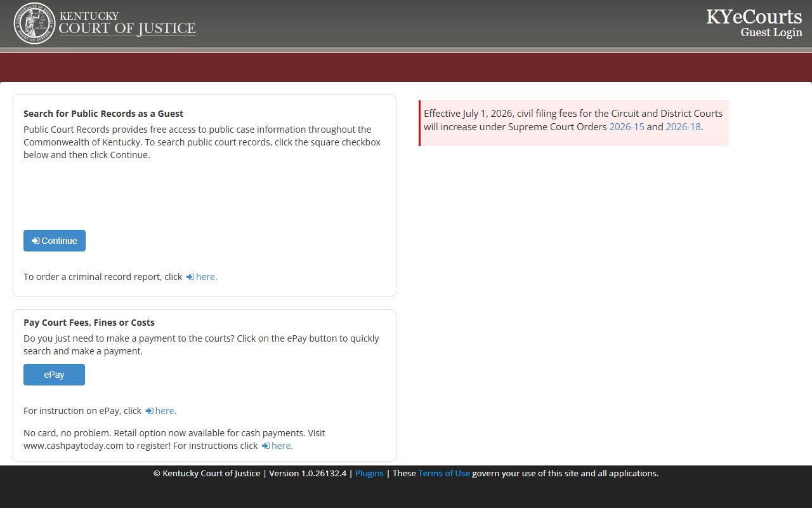Click the ePay button
812x508 pixels.
(54, 375)
